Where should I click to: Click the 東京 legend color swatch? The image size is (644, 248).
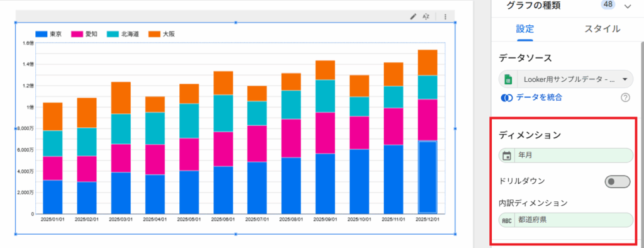(42, 34)
